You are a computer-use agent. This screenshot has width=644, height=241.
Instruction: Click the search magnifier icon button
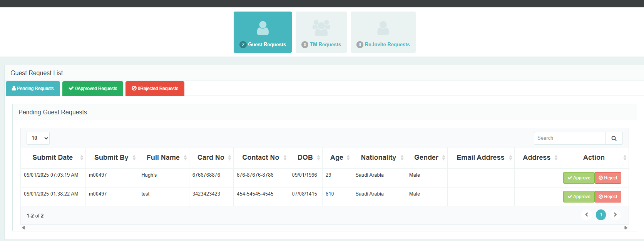614,138
